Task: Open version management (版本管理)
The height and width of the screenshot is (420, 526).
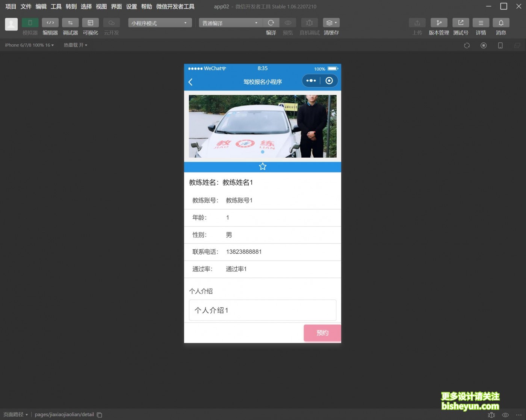Action: tap(439, 23)
